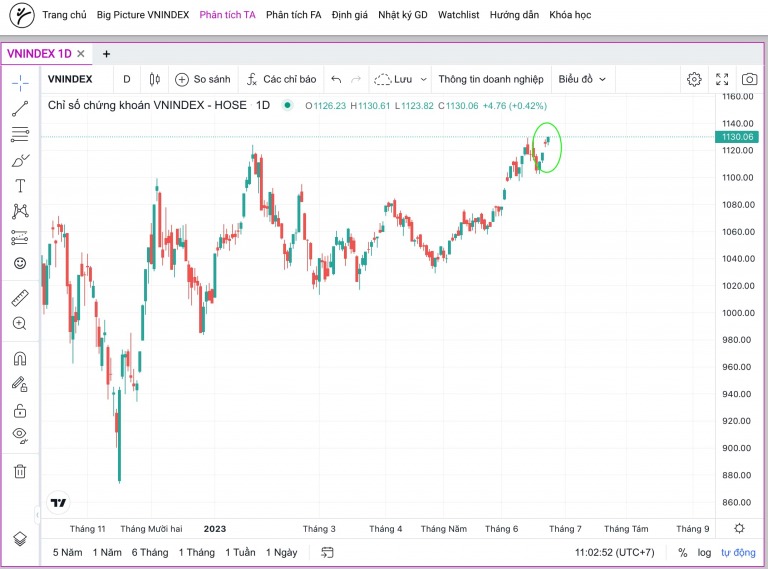Open Định giá menu
Screen dimensions: 768x569
coord(349,15)
